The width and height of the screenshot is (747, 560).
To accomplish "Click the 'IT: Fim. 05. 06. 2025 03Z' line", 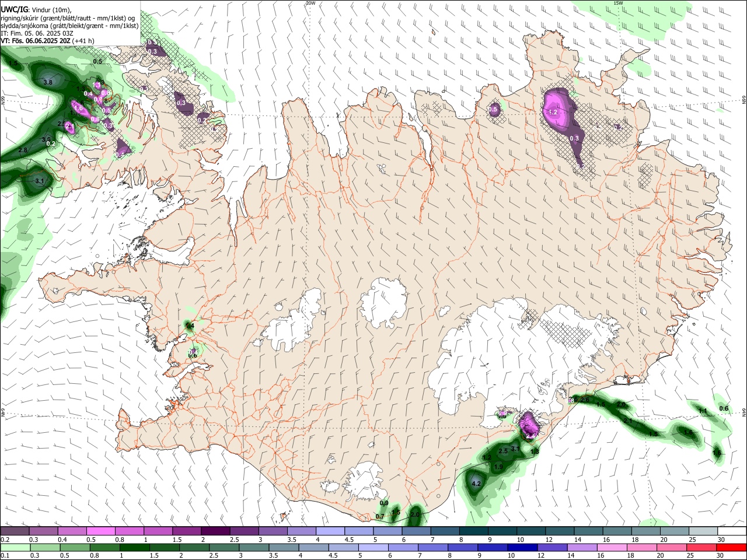I will pyautogui.click(x=37, y=33).
